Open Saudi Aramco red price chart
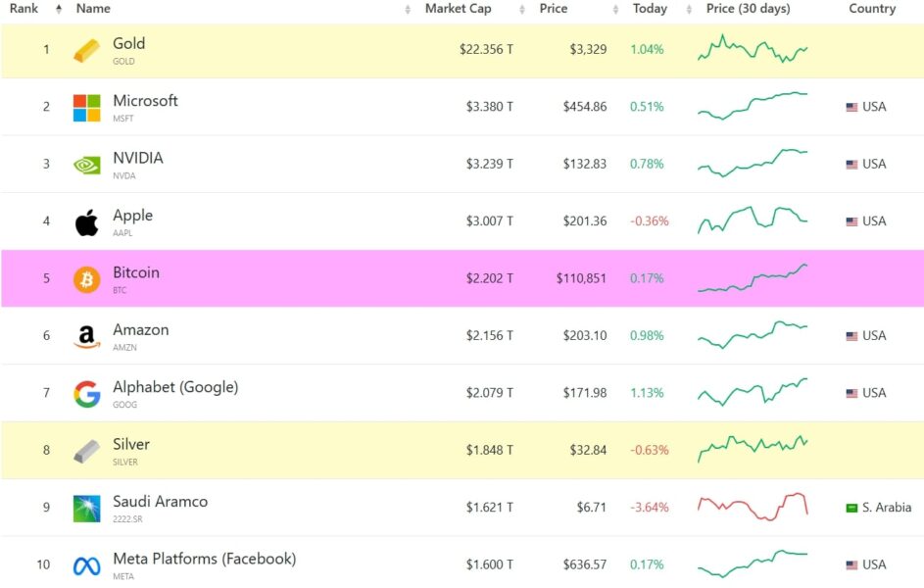 pos(752,507)
